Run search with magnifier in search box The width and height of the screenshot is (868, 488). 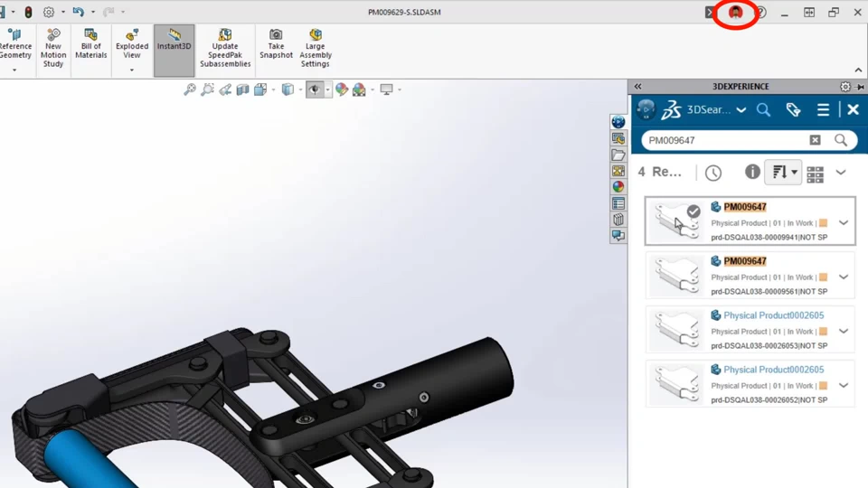[x=841, y=140]
